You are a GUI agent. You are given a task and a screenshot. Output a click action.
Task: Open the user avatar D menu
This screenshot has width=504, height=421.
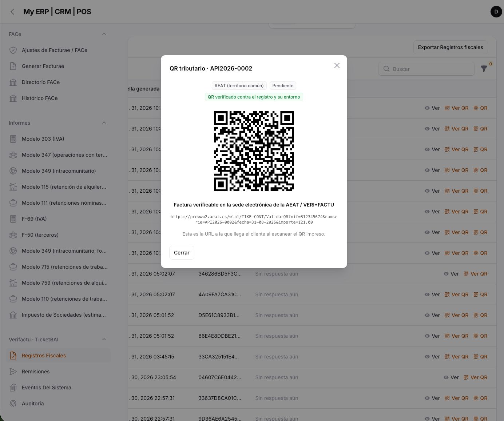tap(496, 12)
